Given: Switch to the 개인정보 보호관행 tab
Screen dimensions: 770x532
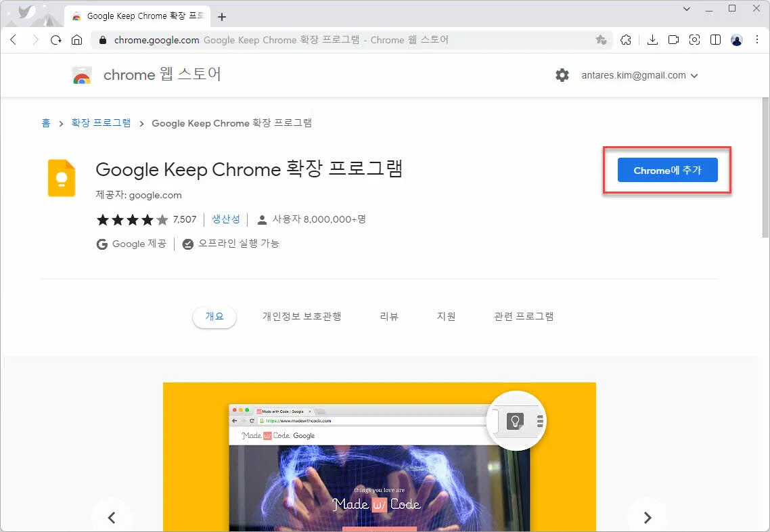Looking at the screenshot, I should (302, 316).
